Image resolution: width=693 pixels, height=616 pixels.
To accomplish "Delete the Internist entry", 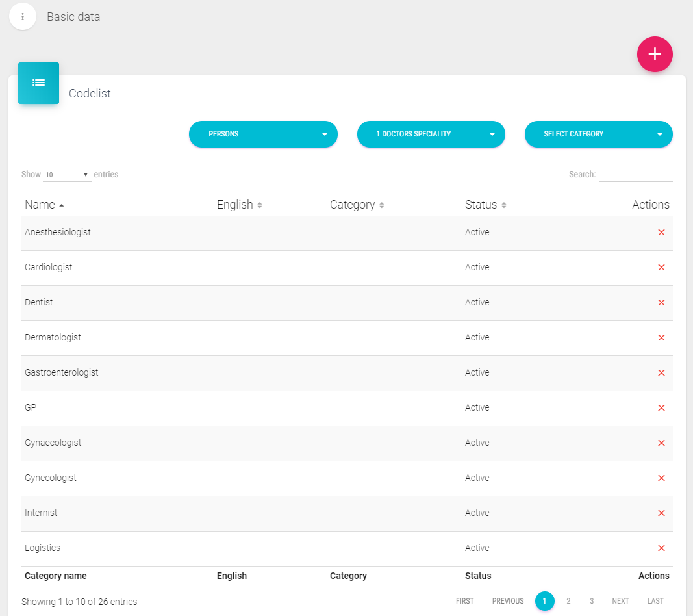I will point(661,513).
